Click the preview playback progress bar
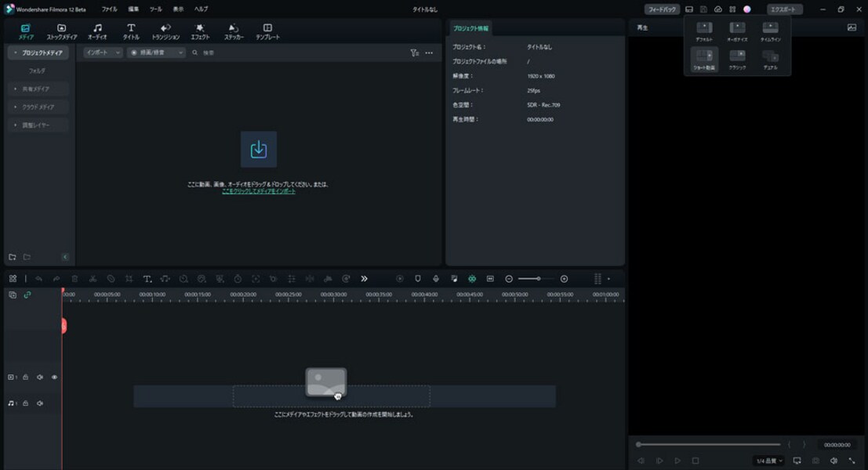 point(709,445)
